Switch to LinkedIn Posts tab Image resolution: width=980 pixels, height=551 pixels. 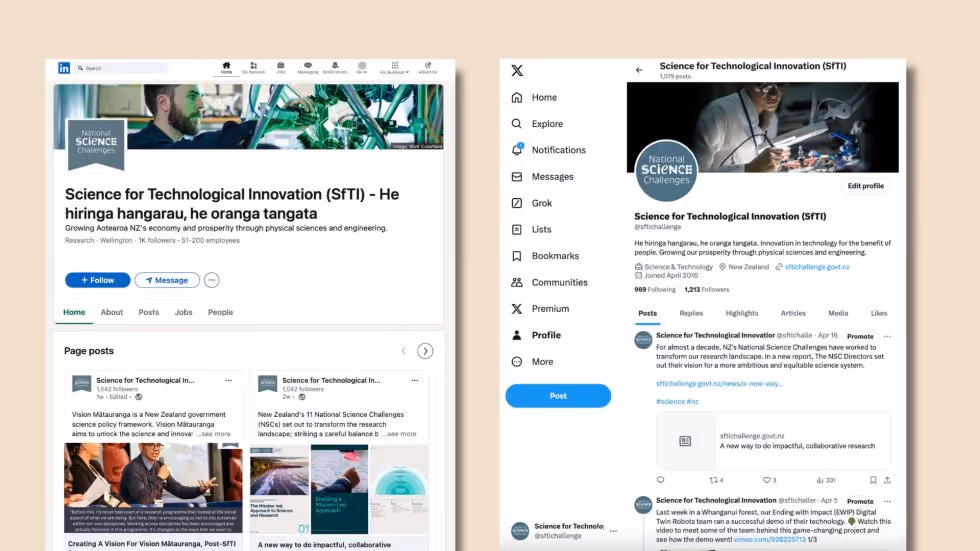click(x=149, y=312)
